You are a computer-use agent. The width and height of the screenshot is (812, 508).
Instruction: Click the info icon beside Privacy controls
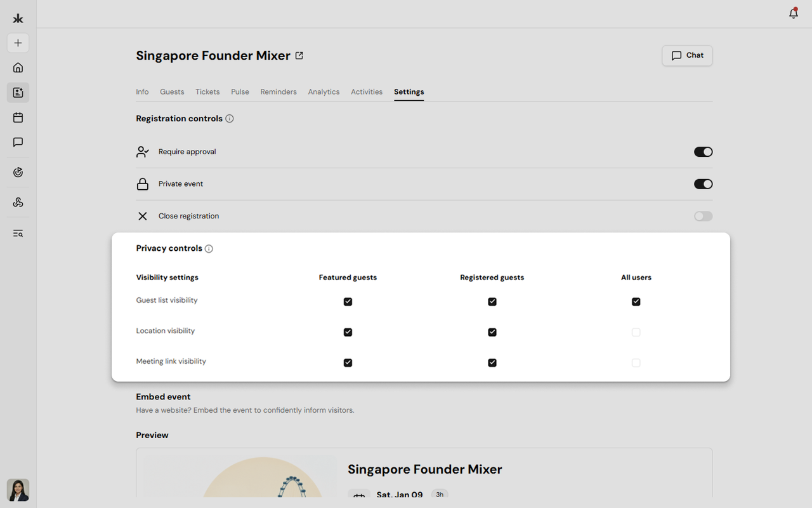209,249
